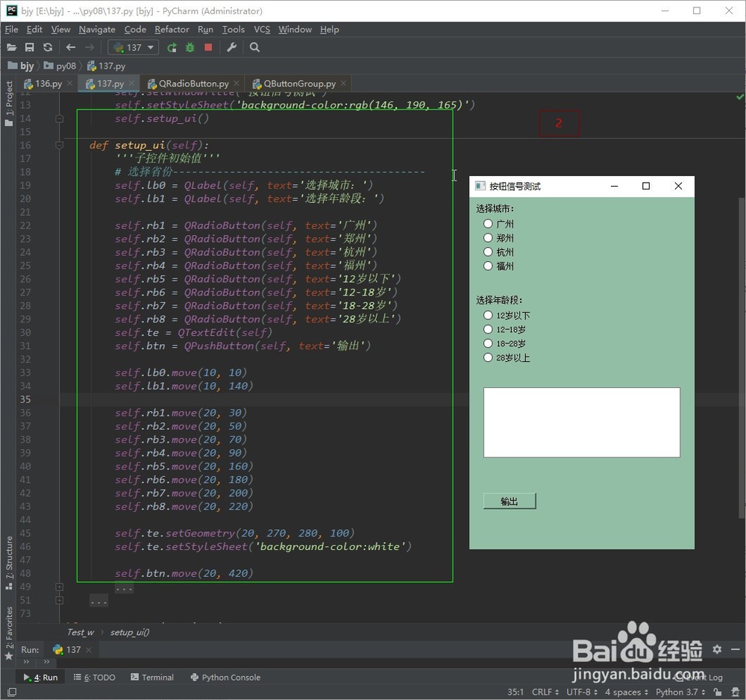Click the Open folder toolbar icon

click(11, 47)
